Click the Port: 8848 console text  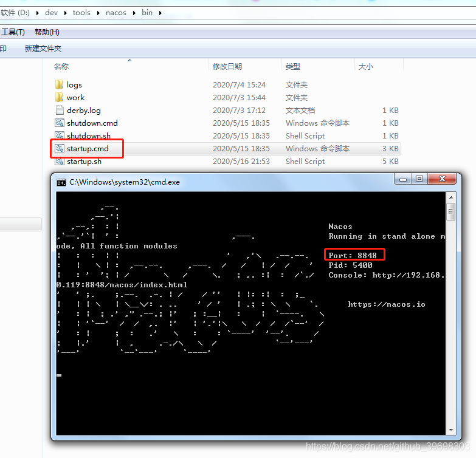[353, 255]
